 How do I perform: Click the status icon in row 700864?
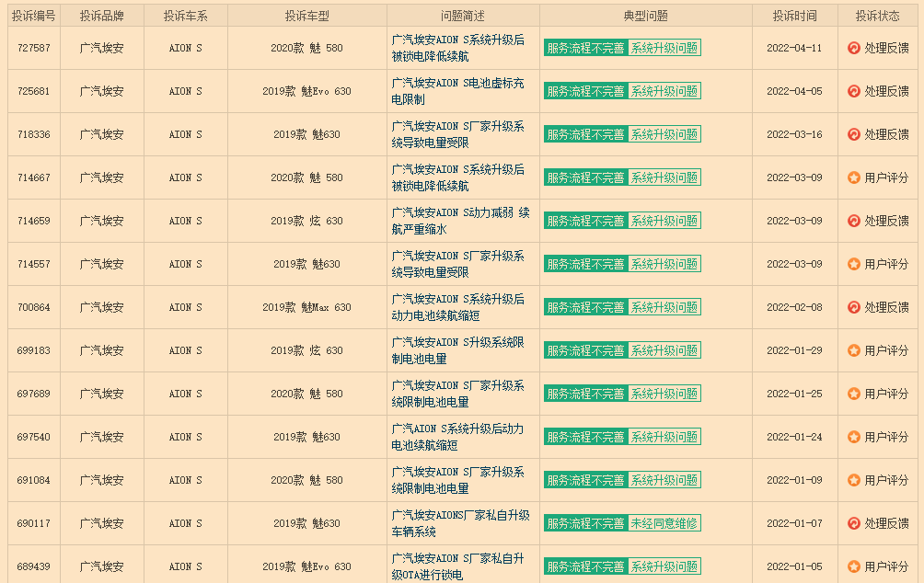[x=853, y=307]
